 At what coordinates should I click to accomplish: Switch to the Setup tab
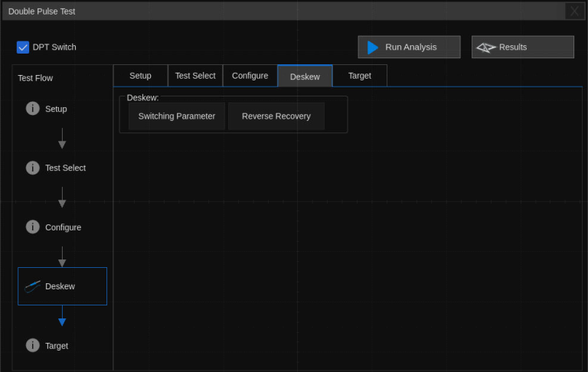pos(140,76)
